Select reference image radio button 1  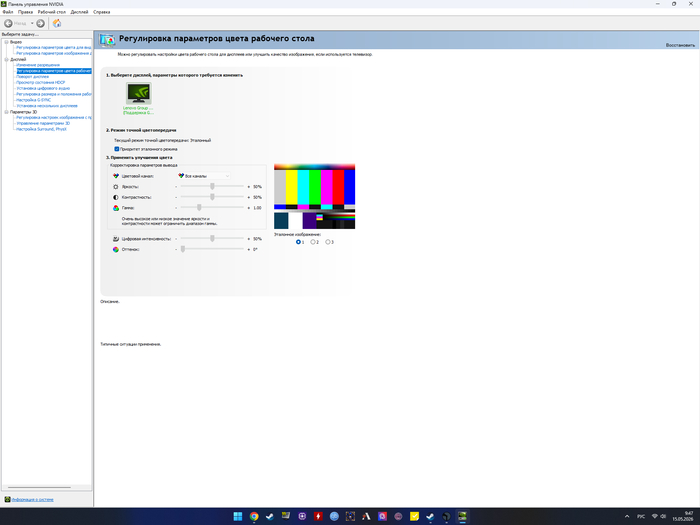298,242
